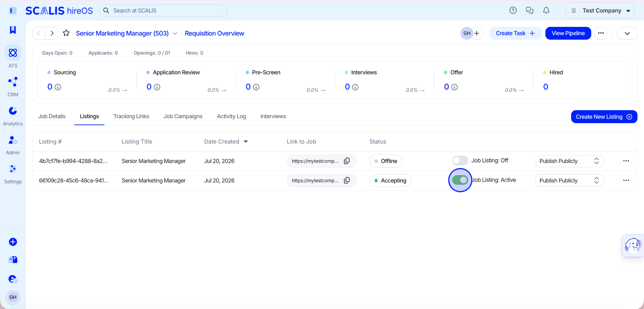Add team member with plus icon
Viewport: 644px width, 309px height.
pos(477,33)
